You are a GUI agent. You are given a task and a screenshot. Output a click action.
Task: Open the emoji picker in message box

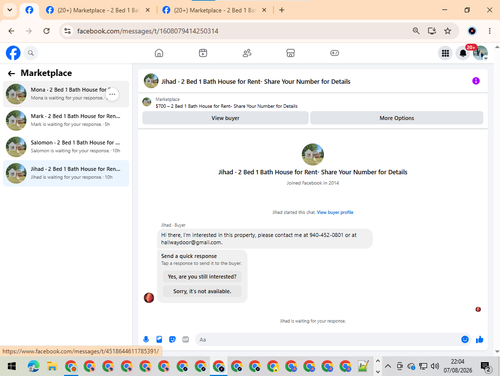pyautogui.click(x=465, y=339)
